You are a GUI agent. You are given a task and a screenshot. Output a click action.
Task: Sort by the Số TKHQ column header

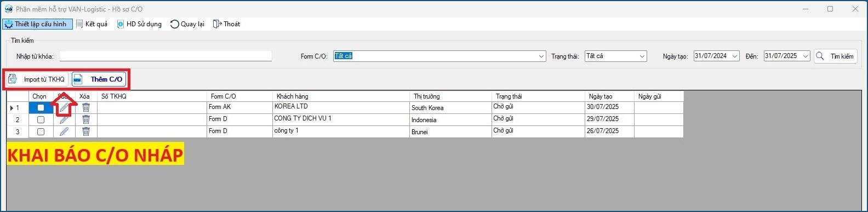pos(152,96)
